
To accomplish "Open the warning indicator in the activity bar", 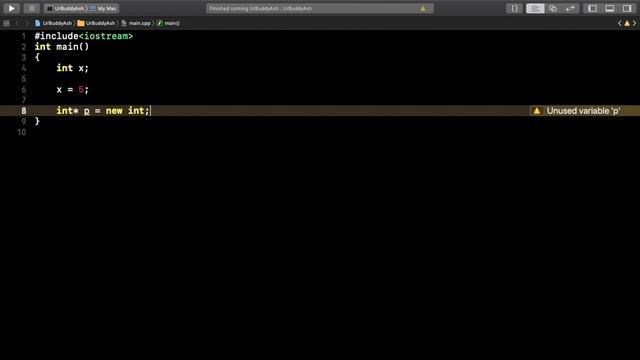I will pyautogui.click(x=423, y=9).
